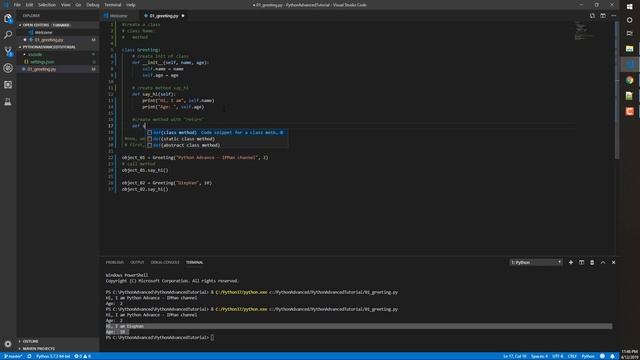Click the editor vertical scrollbar

617,90
